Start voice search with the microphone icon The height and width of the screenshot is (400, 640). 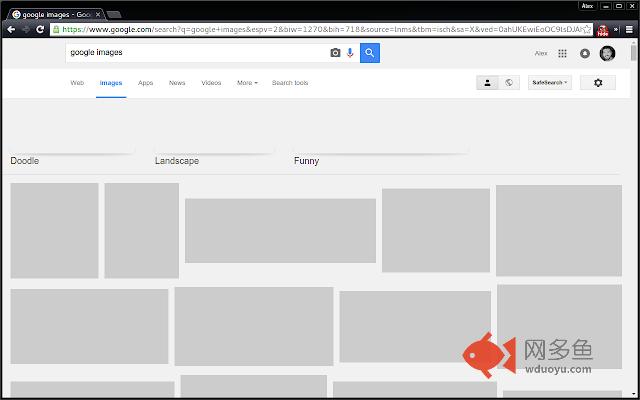point(350,53)
